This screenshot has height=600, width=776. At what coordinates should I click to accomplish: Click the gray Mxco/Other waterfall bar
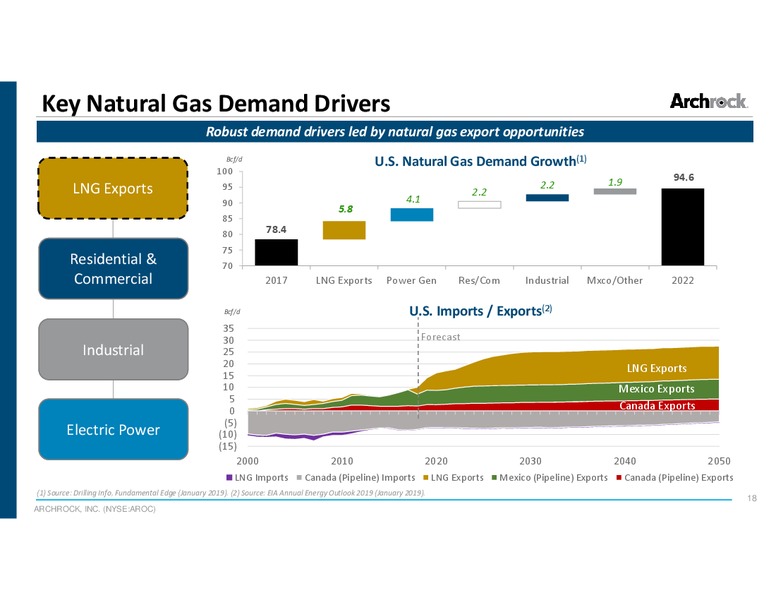click(615, 191)
